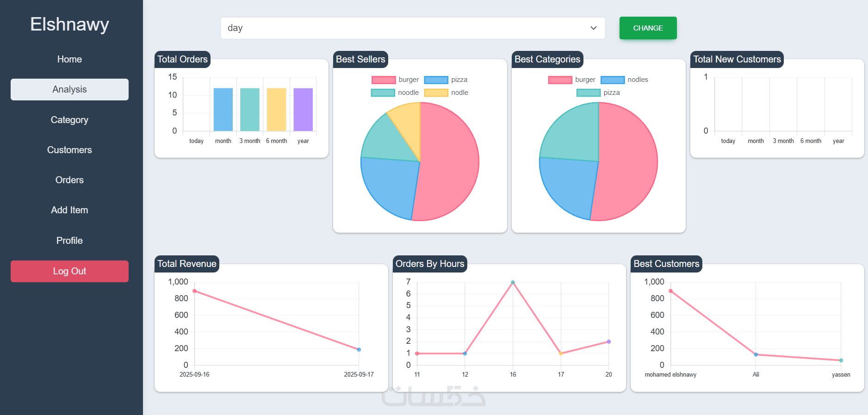Click hour 16 peak point in Orders By Hours
This screenshot has height=415, width=868.
[513, 282]
